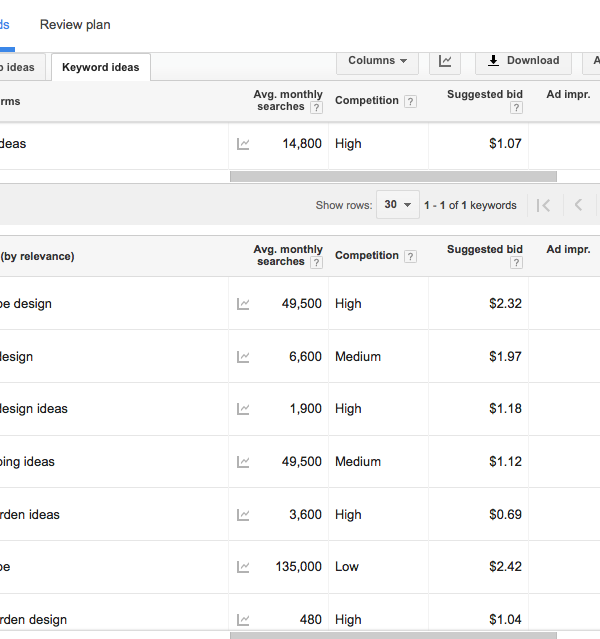
Task: Click trend chart icon in 135,000 row
Action: click(x=243, y=567)
